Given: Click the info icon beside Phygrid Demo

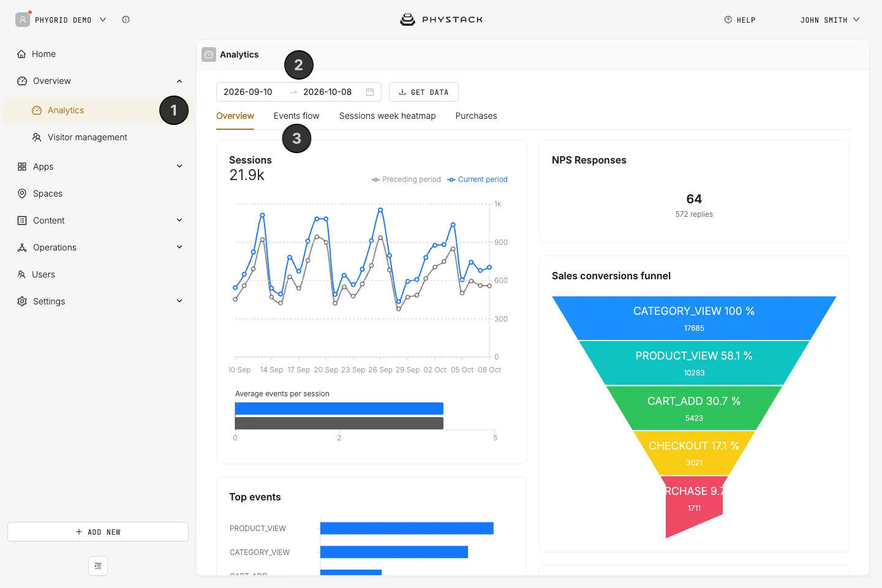Looking at the screenshot, I should pos(126,20).
